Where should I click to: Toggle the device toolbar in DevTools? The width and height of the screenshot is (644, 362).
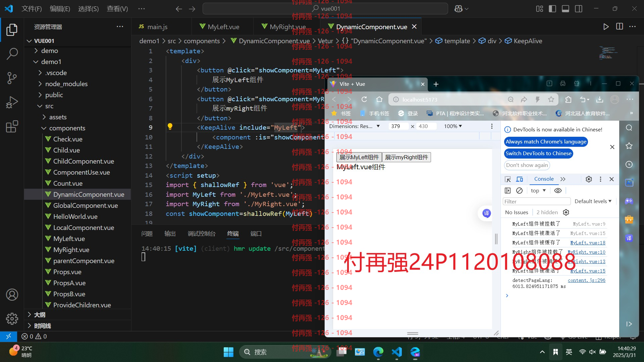pos(520,179)
